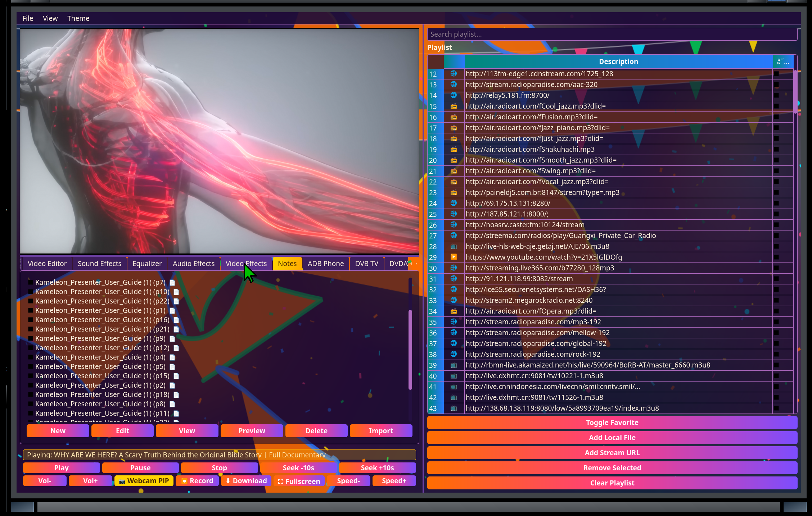This screenshot has width=812, height=516.
Task: Click the Record button
Action: pyautogui.click(x=197, y=481)
